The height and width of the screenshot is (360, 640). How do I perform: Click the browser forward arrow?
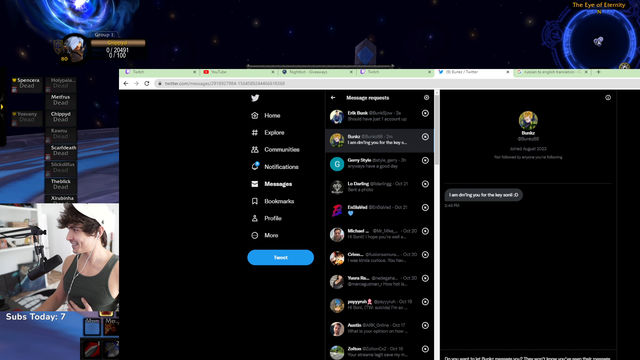tap(136, 83)
